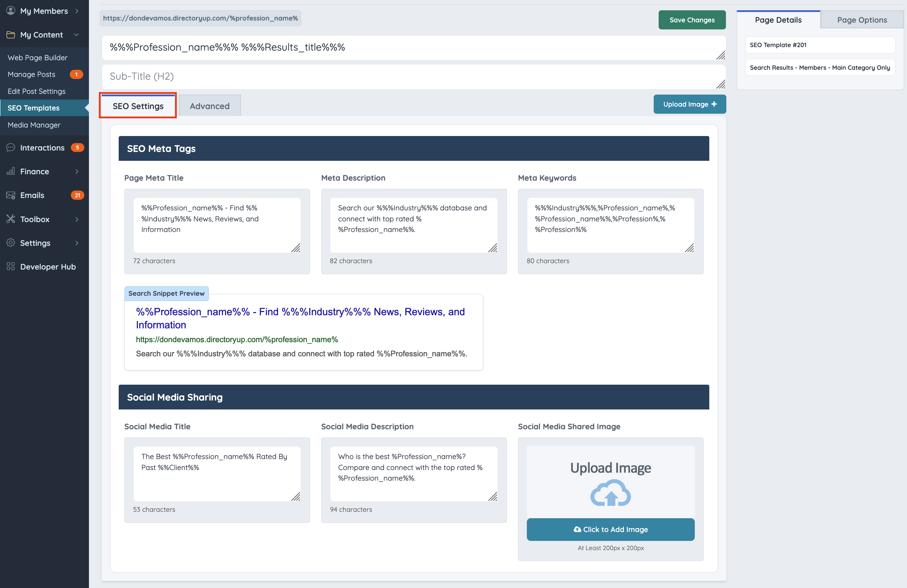Open Media Manager in the sidebar

point(34,125)
